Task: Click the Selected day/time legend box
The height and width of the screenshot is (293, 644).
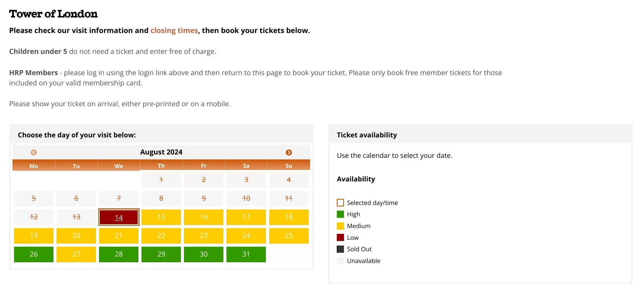Action: 340,203
